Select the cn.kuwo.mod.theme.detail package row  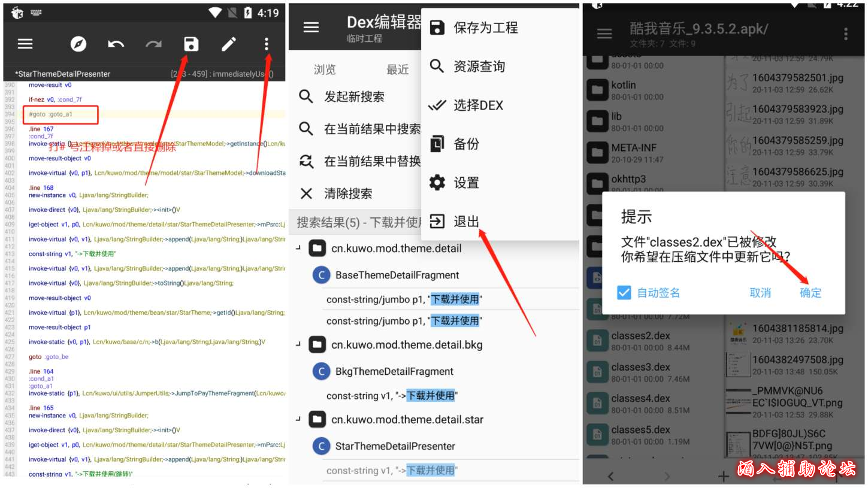click(434, 247)
